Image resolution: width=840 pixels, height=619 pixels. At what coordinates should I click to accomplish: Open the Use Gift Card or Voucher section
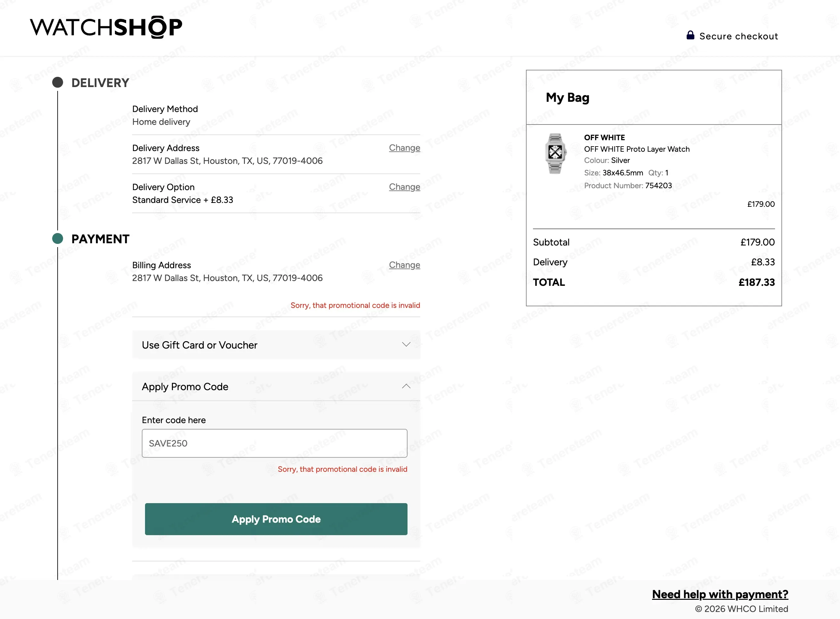point(276,345)
